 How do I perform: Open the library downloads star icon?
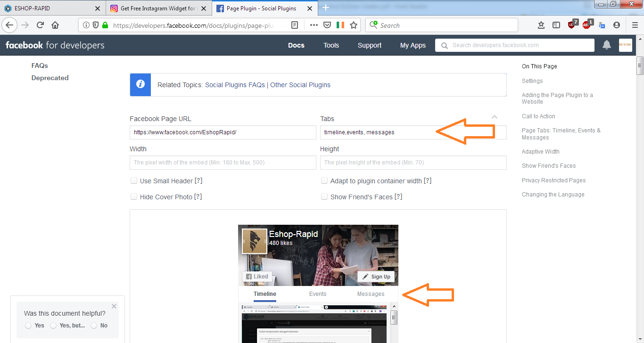pyautogui.click(x=541, y=25)
